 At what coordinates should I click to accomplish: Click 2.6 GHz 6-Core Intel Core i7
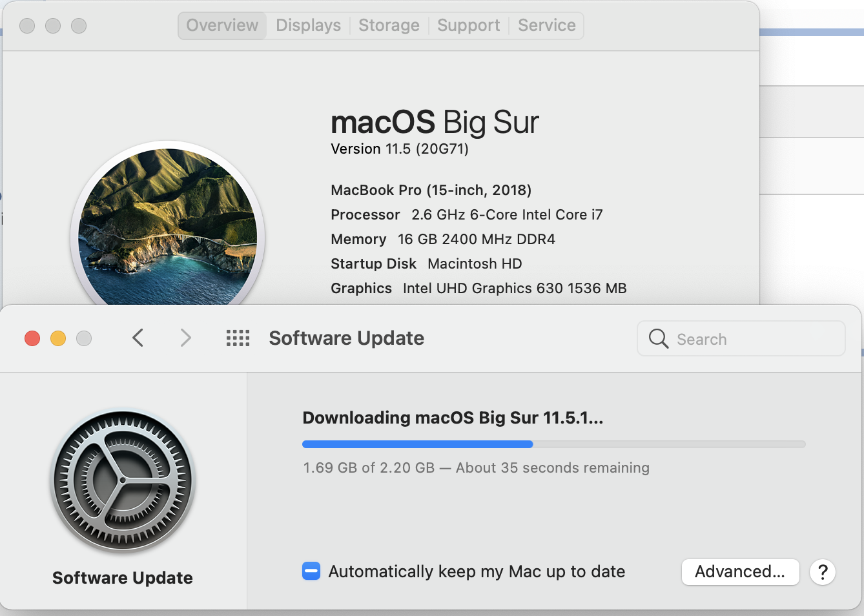pyautogui.click(x=507, y=215)
